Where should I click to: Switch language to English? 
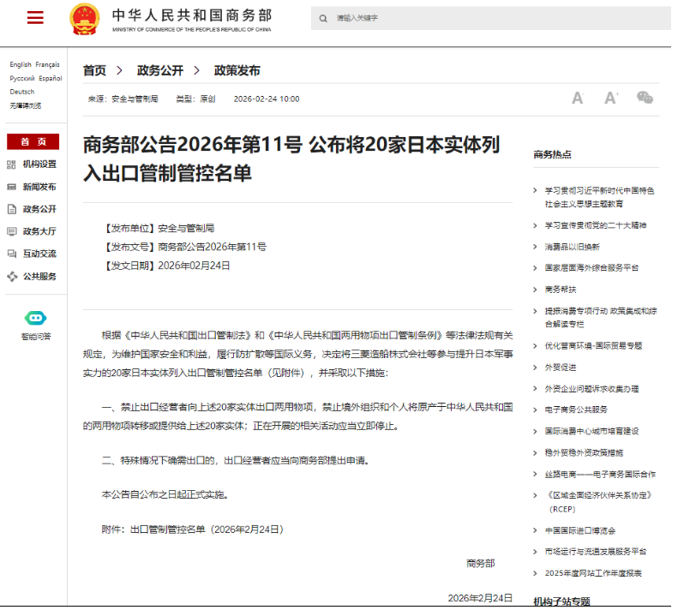coord(21,64)
